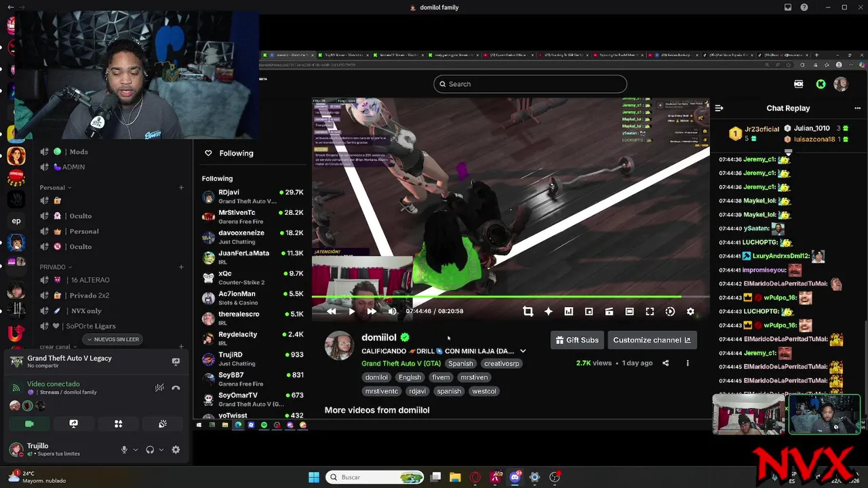Open Discord user settings gear
The height and width of the screenshot is (488, 868).
click(176, 449)
